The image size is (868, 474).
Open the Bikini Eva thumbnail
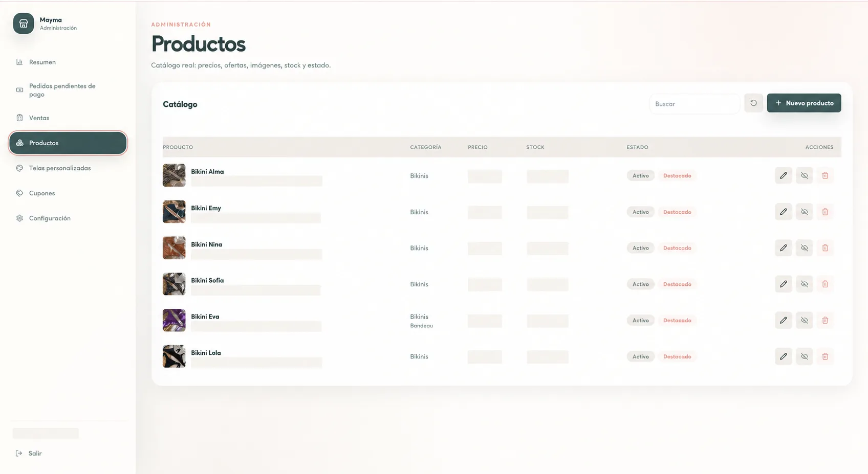[x=174, y=320]
